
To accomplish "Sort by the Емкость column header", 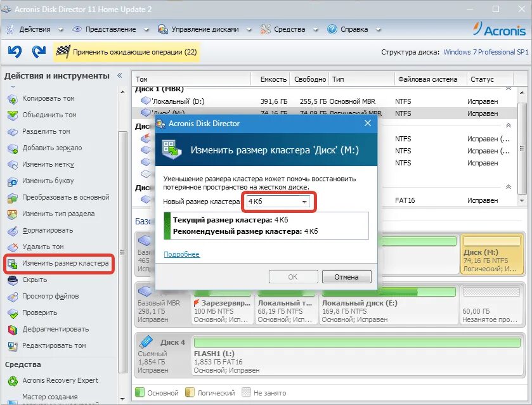I will 270,79.
